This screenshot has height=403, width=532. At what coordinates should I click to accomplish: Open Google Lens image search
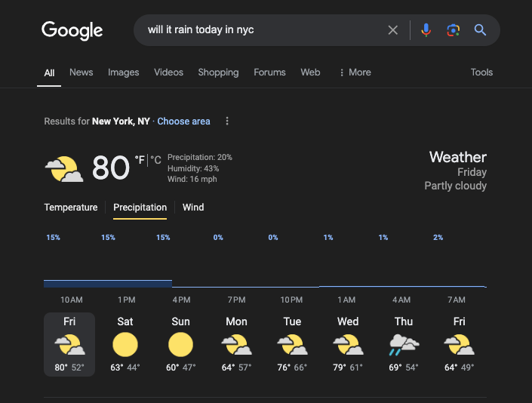[453, 30]
